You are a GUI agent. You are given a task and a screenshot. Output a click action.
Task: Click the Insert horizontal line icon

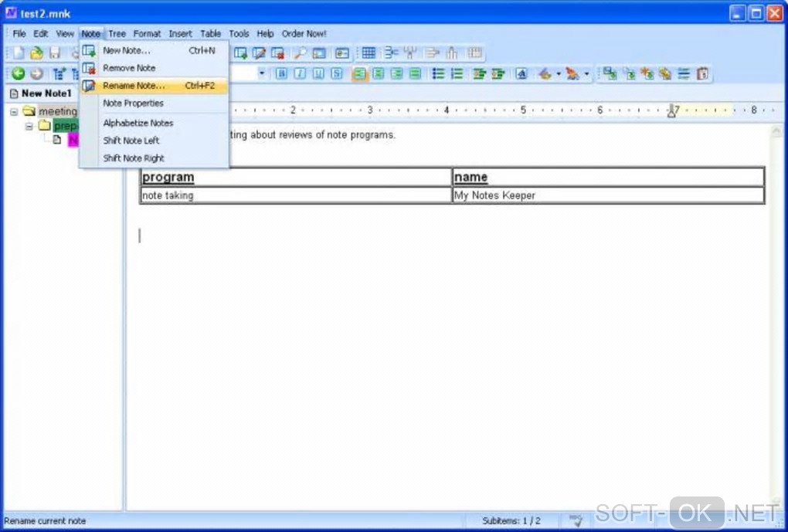(x=684, y=74)
